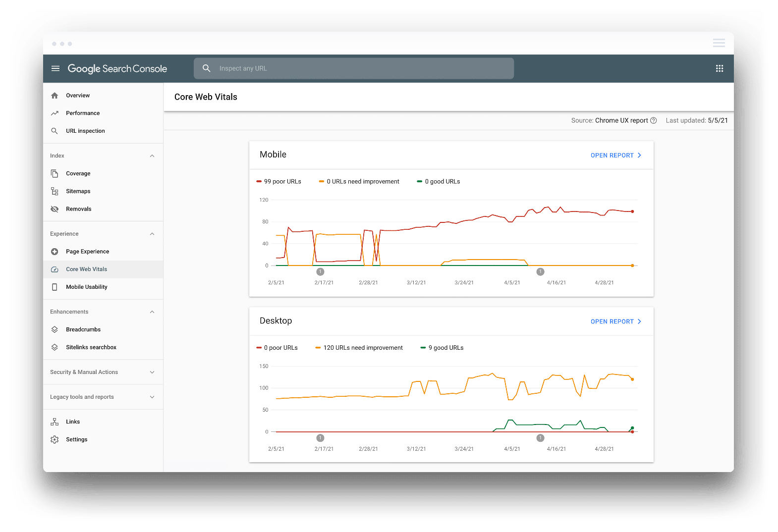Click the Removals hidden-eye icon
The image size is (778, 532).
pos(55,209)
